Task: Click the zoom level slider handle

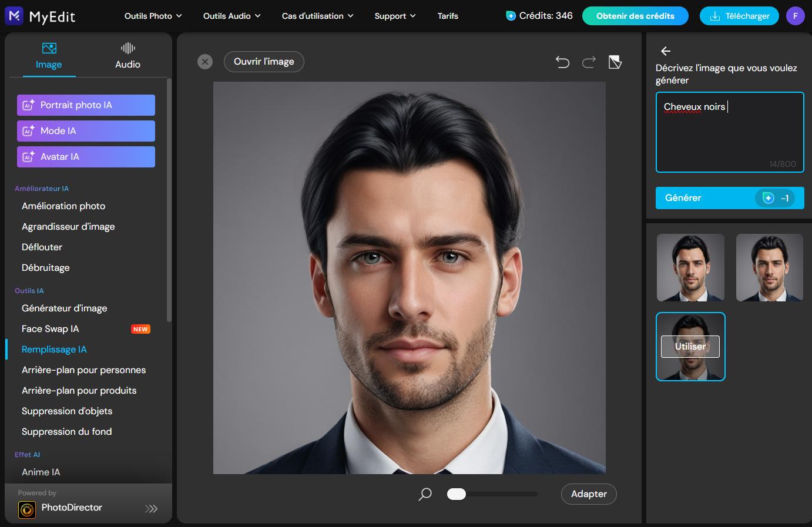Action: [x=456, y=494]
